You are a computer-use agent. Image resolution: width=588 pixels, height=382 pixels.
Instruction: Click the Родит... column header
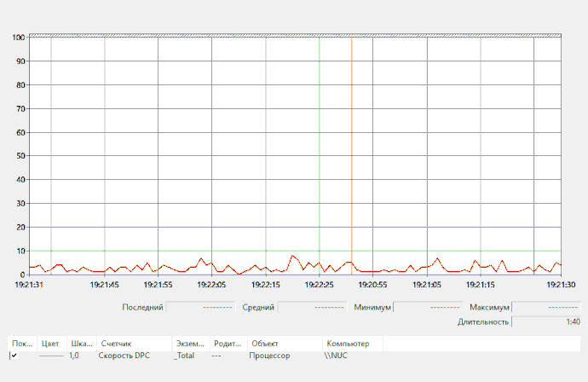point(228,344)
